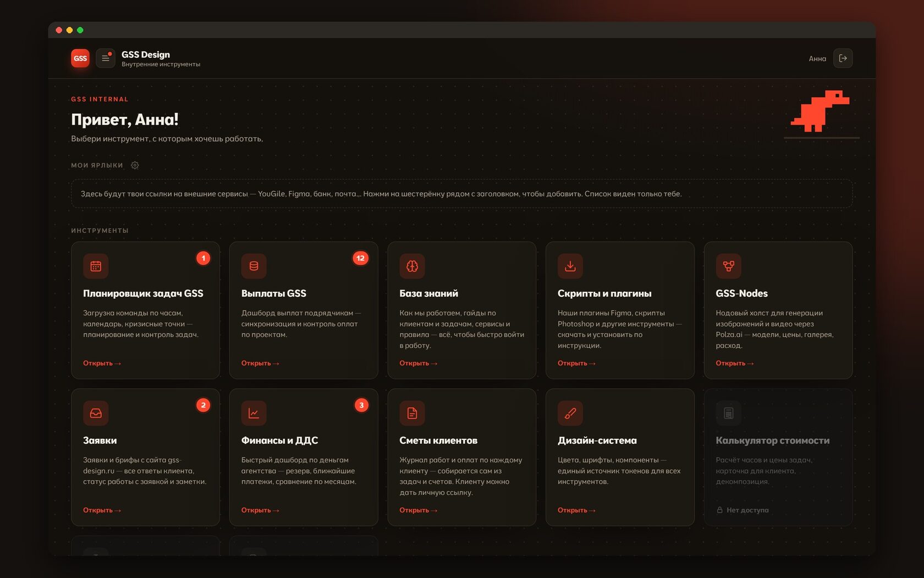Screen dimensions: 924x578
Task: Click the database icon of Выплаты GSS
Action: coord(254,266)
